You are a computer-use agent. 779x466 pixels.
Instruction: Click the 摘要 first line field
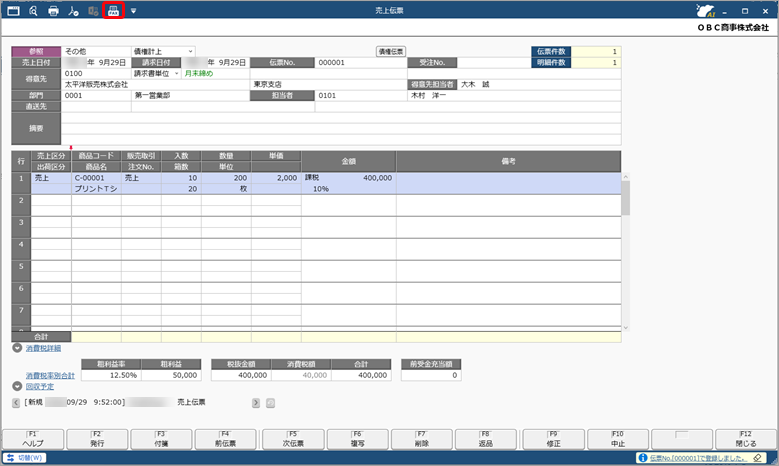tap(341, 117)
